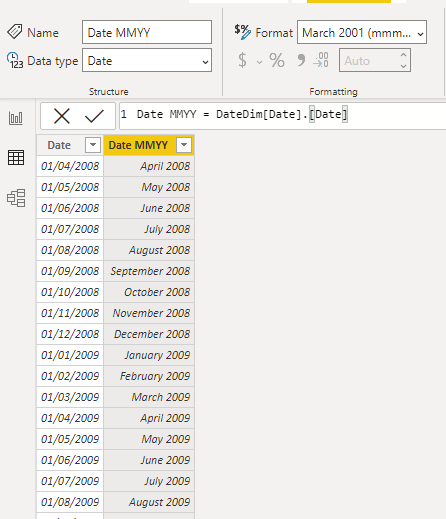Expand currency symbol dropdown arrow
The height and width of the screenshot is (519, 446).
click(259, 62)
